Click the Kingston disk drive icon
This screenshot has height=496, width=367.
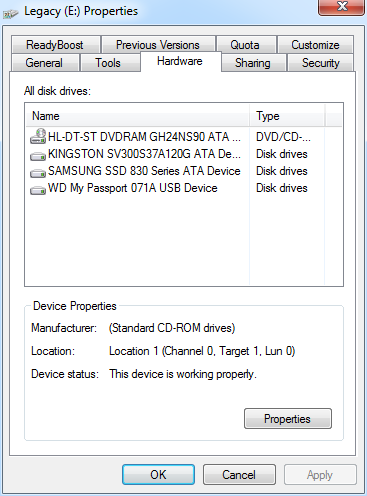[x=38, y=155]
